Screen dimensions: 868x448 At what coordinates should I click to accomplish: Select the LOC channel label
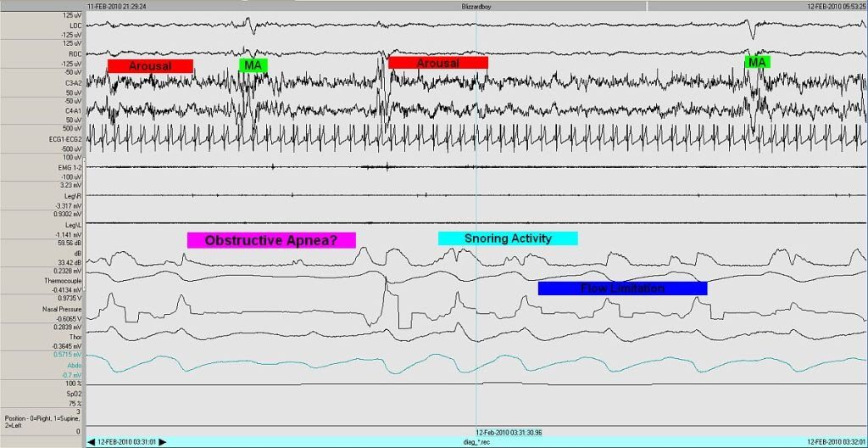tap(75, 25)
